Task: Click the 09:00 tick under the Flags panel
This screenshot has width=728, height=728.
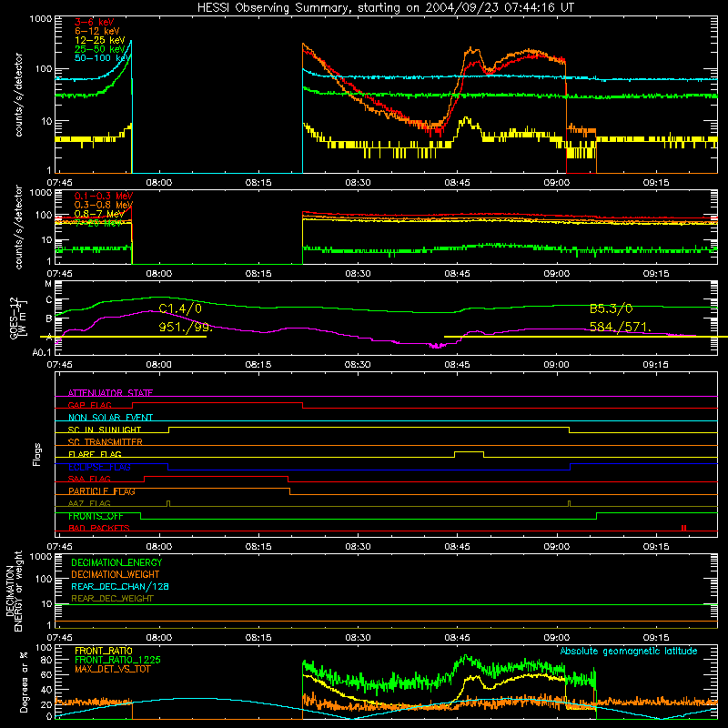Action: pos(556,547)
